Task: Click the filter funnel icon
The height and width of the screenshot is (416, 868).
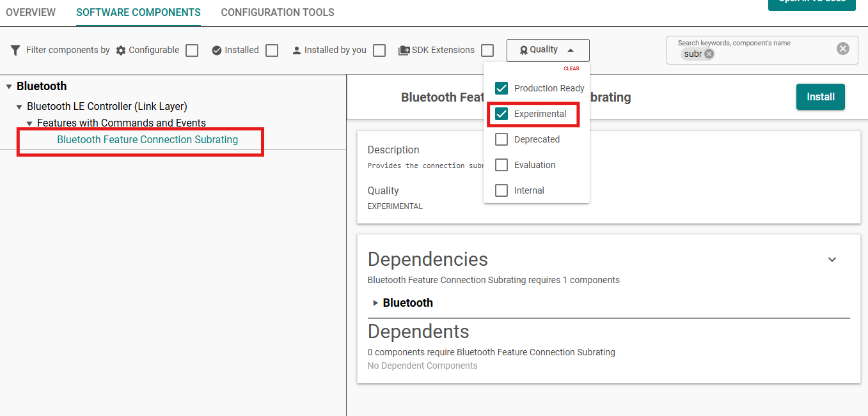Action: tap(16, 50)
